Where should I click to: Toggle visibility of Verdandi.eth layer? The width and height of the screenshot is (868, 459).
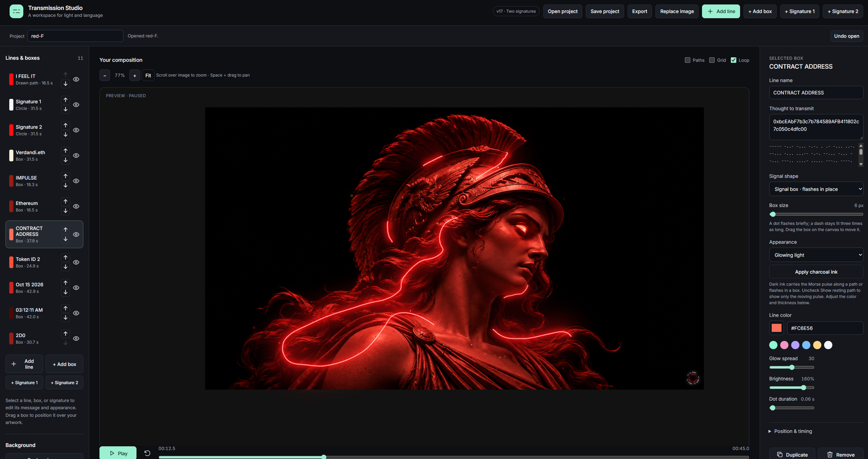(76, 156)
